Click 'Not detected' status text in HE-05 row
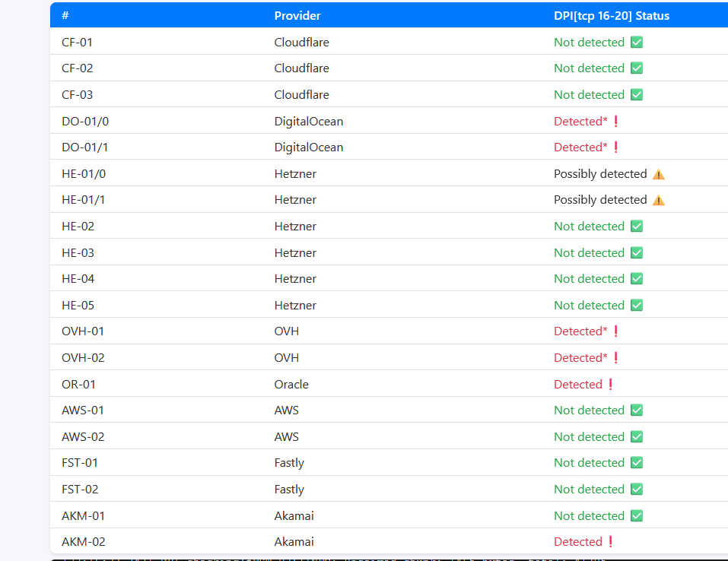This screenshot has height=561, width=728. tap(589, 306)
